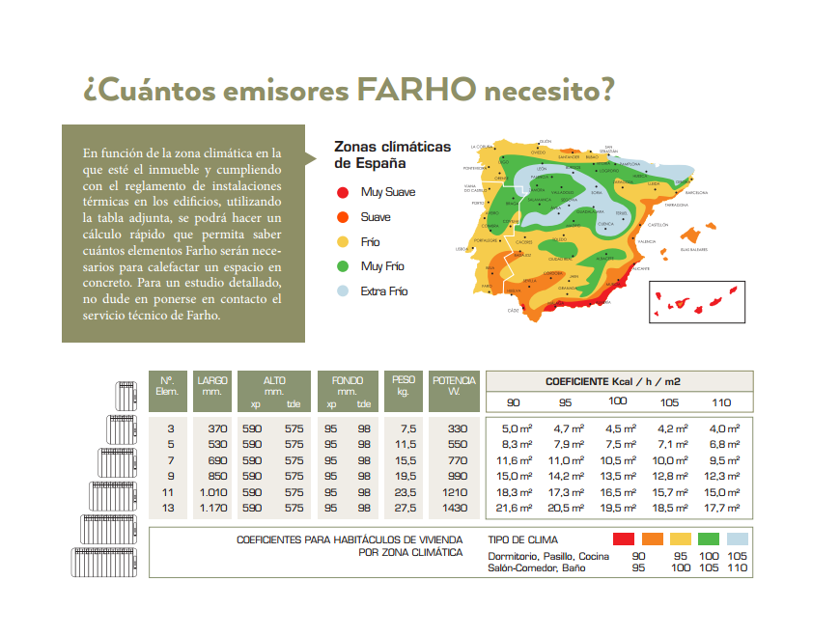Click the LARGO value '1.010'
Screen dimensions: 840x636
click(x=213, y=492)
